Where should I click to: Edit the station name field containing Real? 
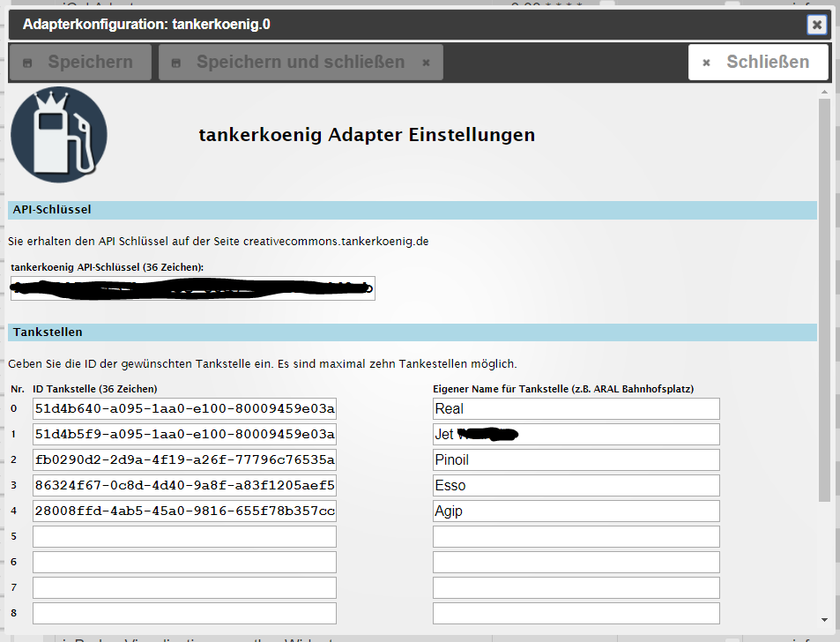[576, 409]
